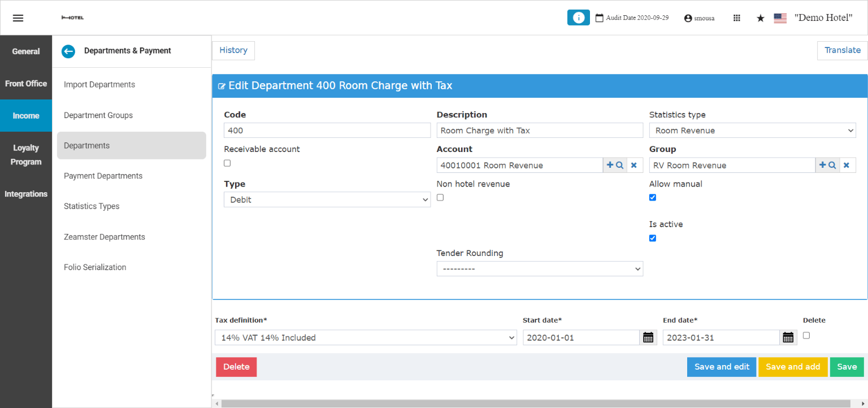Search or add Account with plus-magnifier
Screen dimensions: 868x408
[615, 165]
